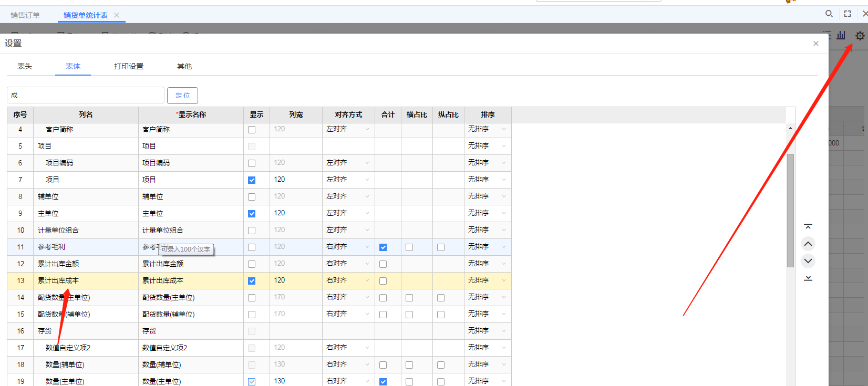The width and height of the screenshot is (868, 386).
Task: Click 列宽 field of 累计出库成本 row
Action: click(x=296, y=280)
